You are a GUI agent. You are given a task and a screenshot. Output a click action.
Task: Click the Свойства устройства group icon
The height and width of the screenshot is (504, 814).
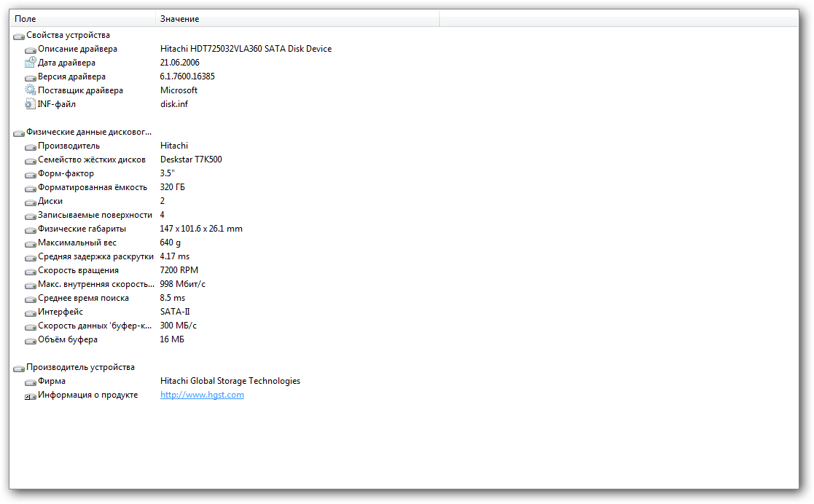(18, 36)
